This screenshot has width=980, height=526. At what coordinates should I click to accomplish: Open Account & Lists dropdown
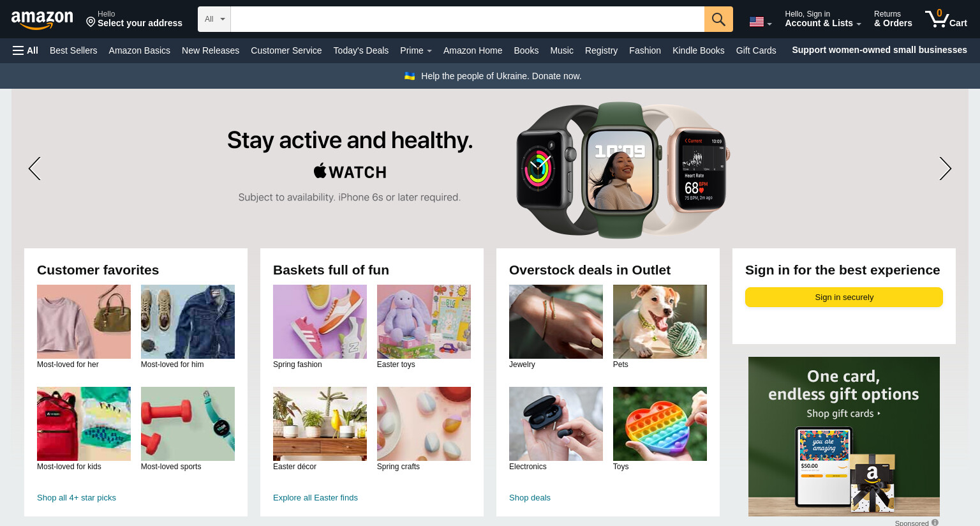point(822,19)
